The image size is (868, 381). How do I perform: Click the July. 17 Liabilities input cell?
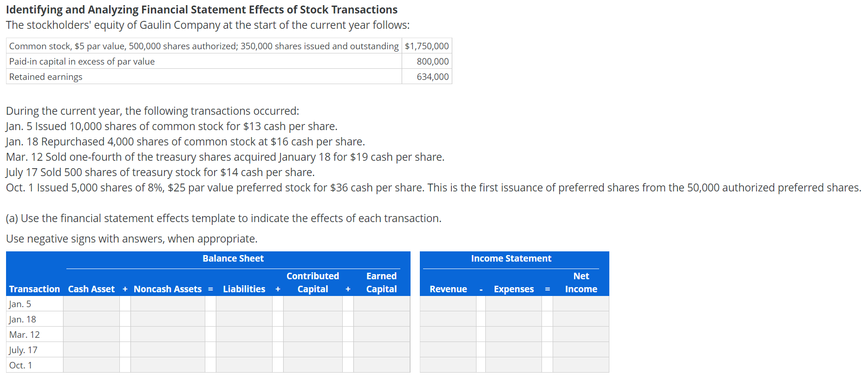pyautogui.click(x=244, y=350)
